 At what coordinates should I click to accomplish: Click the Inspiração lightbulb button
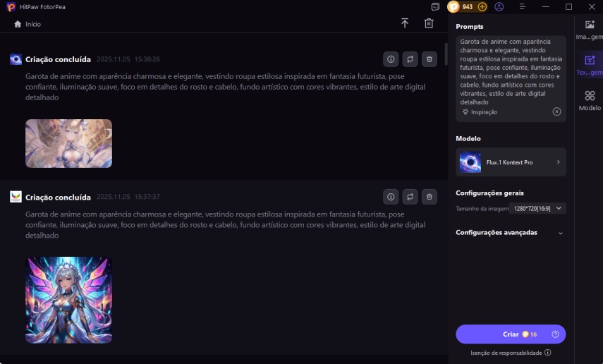click(x=480, y=112)
